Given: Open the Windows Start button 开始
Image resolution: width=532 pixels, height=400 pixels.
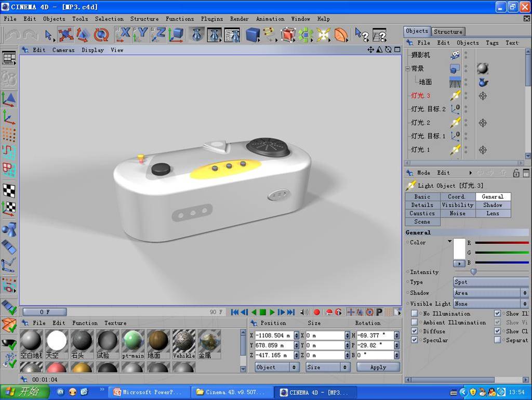Looking at the screenshot, I should [24, 392].
